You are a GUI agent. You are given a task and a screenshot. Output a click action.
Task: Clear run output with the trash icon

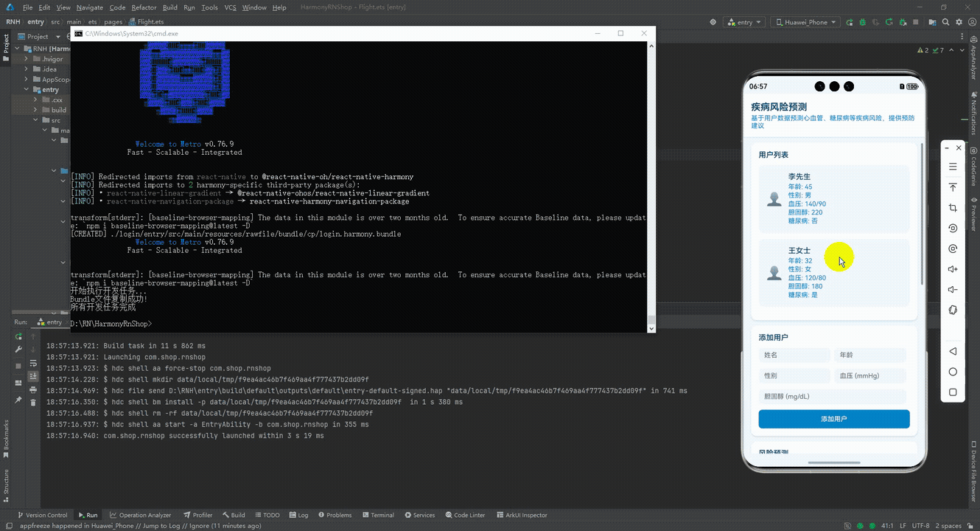pos(33,403)
